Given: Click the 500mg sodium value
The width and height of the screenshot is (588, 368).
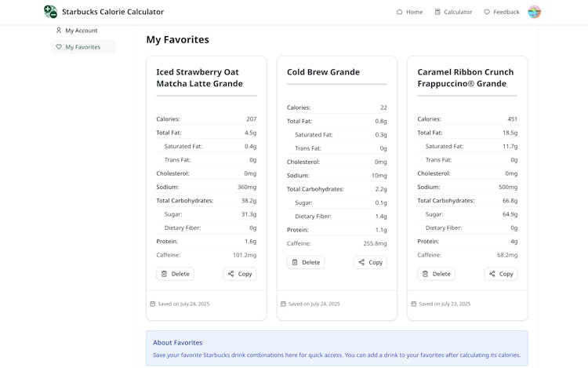Looking at the screenshot, I should pos(508,187).
